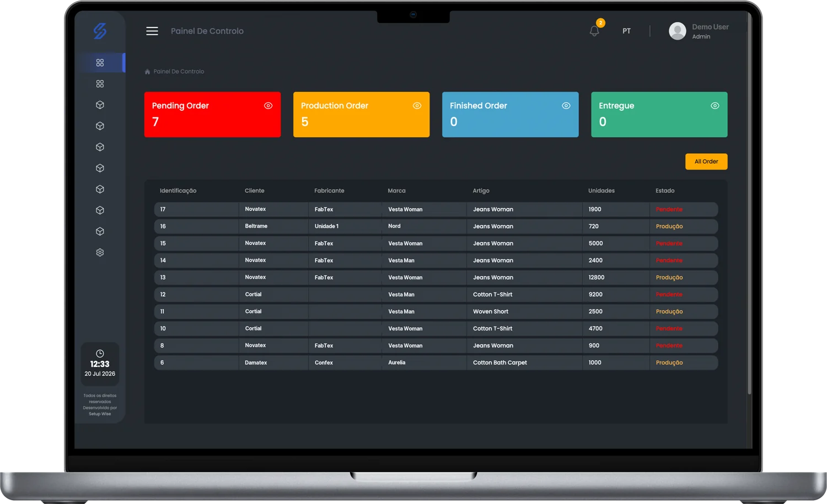Click the Damatex client cell
The width and height of the screenshot is (827, 504).
point(256,362)
